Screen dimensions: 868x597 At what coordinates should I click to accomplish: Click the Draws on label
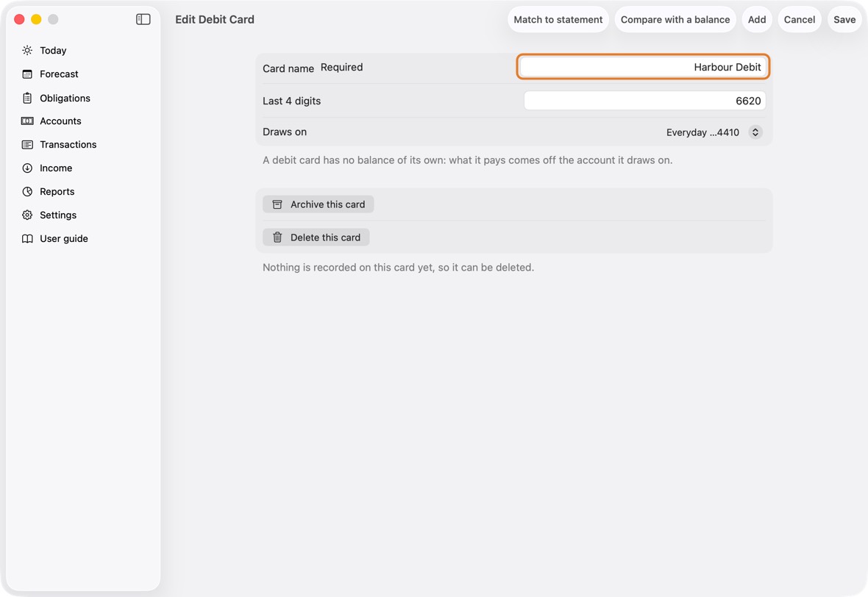pos(285,132)
